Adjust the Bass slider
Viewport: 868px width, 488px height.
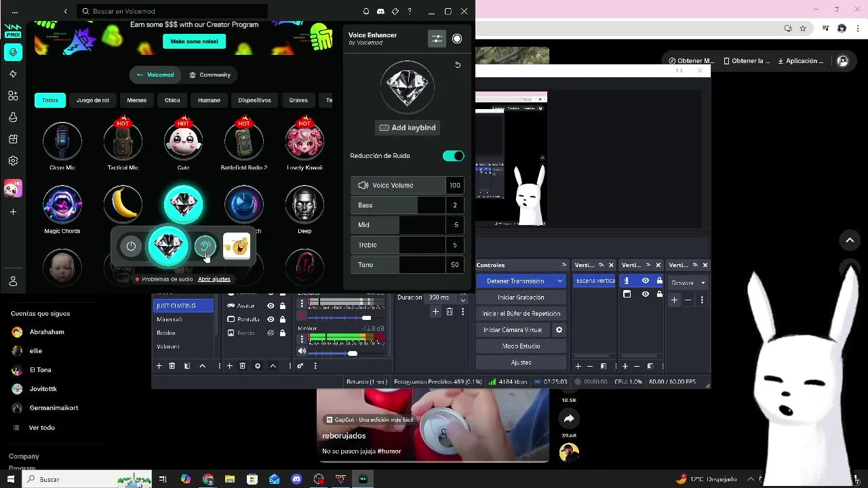click(x=398, y=205)
